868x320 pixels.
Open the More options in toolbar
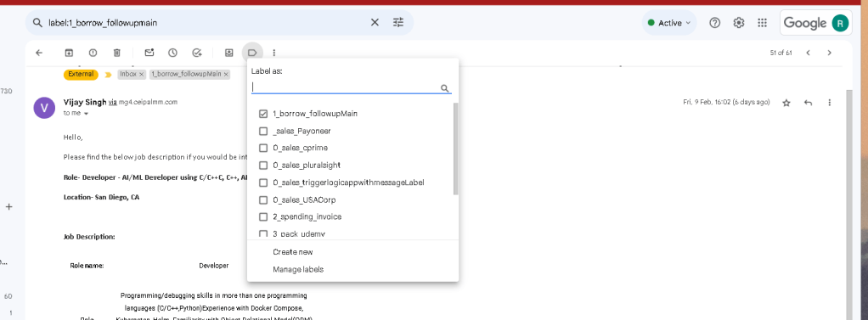pyautogui.click(x=273, y=53)
